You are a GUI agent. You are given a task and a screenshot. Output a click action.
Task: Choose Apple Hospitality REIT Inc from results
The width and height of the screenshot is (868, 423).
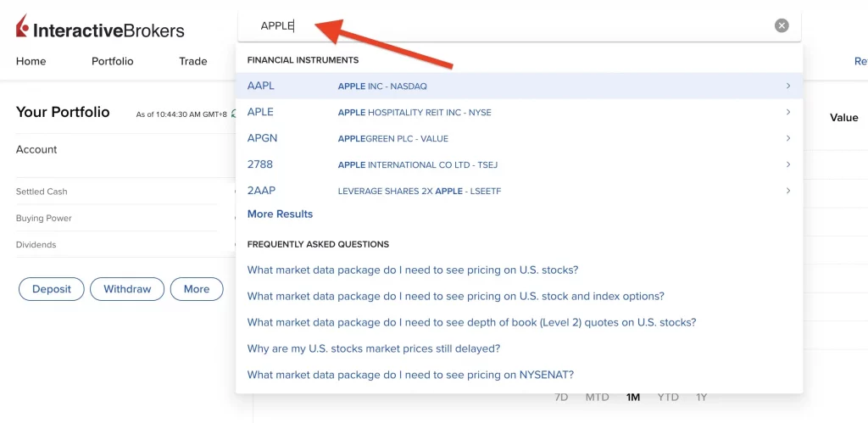click(414, 112)
